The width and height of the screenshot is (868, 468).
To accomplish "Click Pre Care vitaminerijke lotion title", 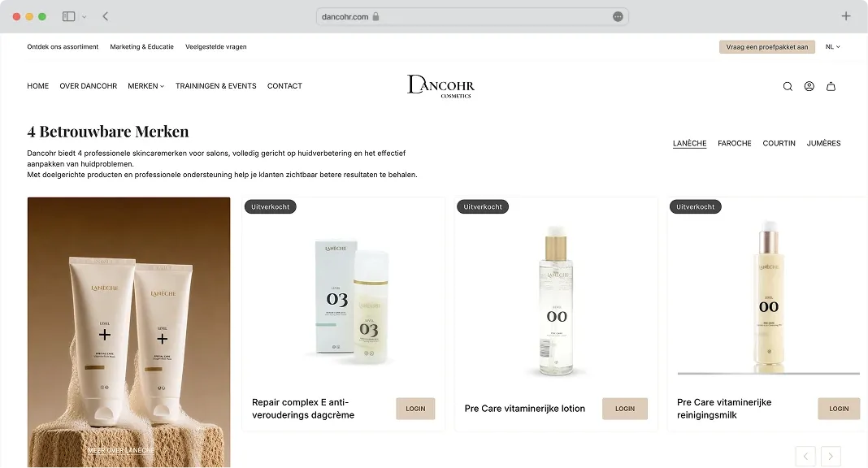I will point(525,409).
